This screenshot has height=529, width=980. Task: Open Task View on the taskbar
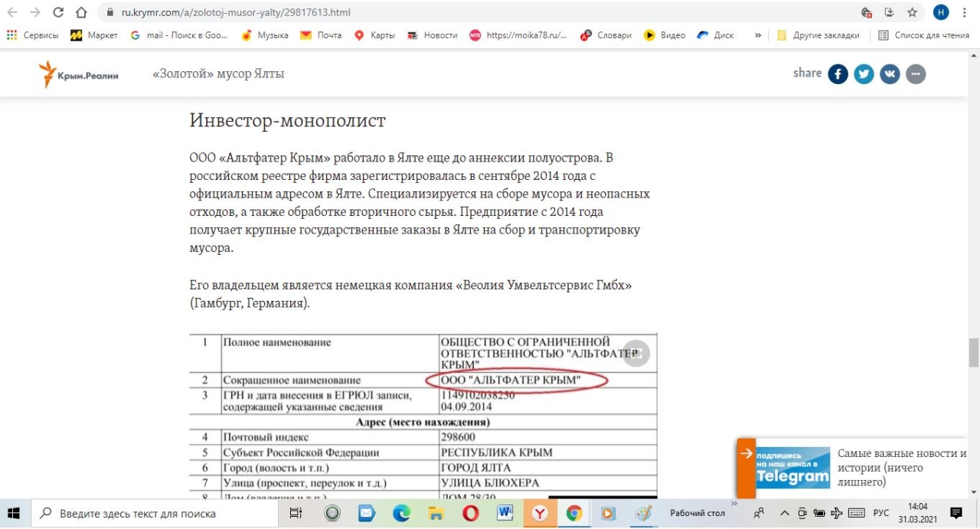click(296, 514)
